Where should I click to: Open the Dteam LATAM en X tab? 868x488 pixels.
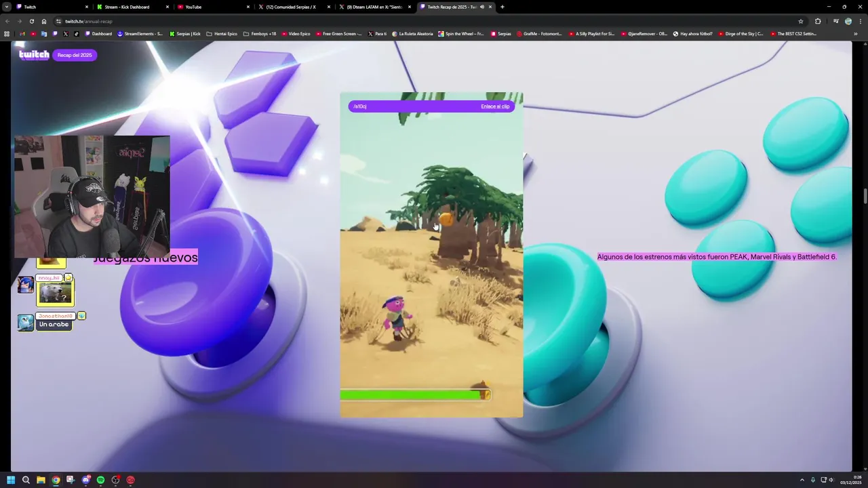coord(374,7)
